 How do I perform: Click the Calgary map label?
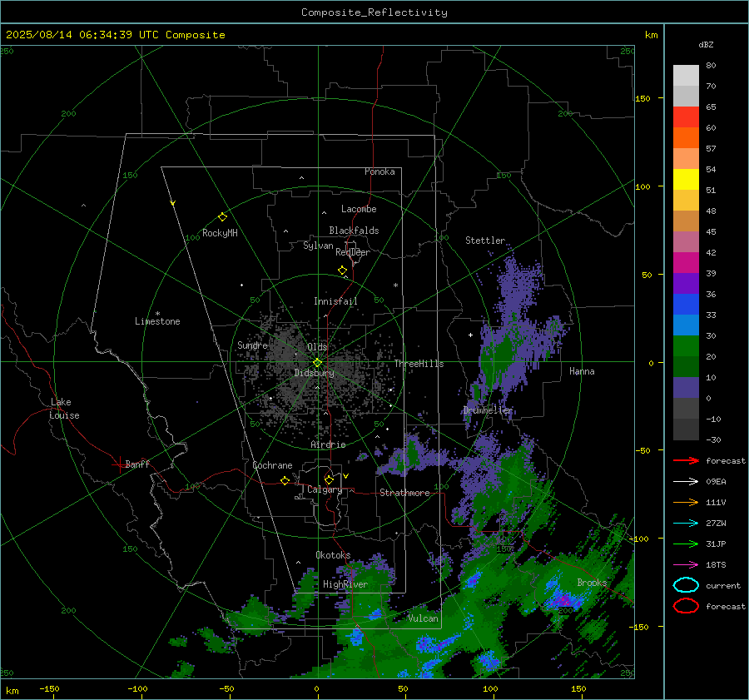(325, 489)
